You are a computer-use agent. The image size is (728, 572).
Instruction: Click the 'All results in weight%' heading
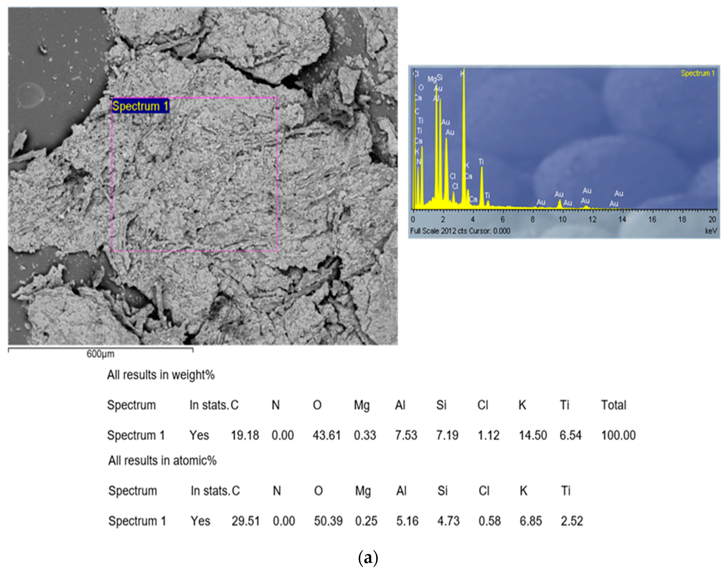161,375
